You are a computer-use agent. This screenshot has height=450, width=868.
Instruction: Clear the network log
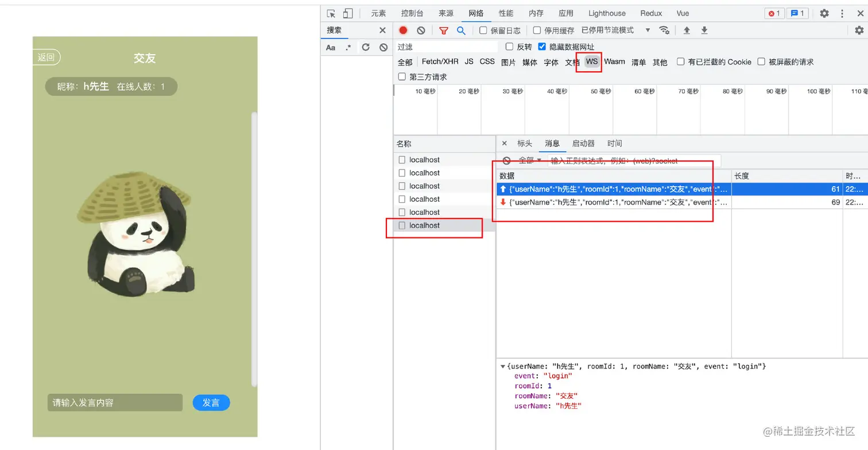pyautogui.click(x=421, y=30)
